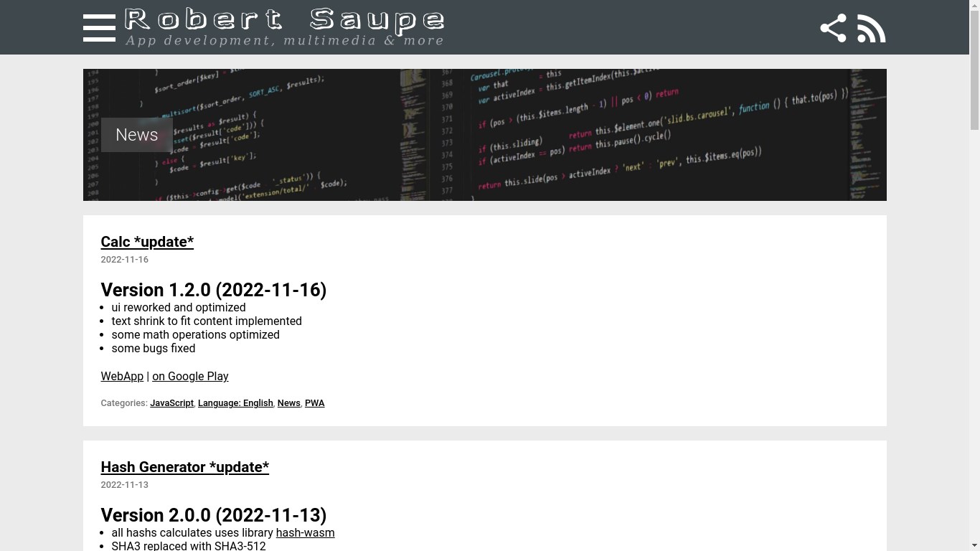This screenshot has width=980, height=551.
Task: Open the Hash Generator *update* post
Action: (x=185, y=467)
